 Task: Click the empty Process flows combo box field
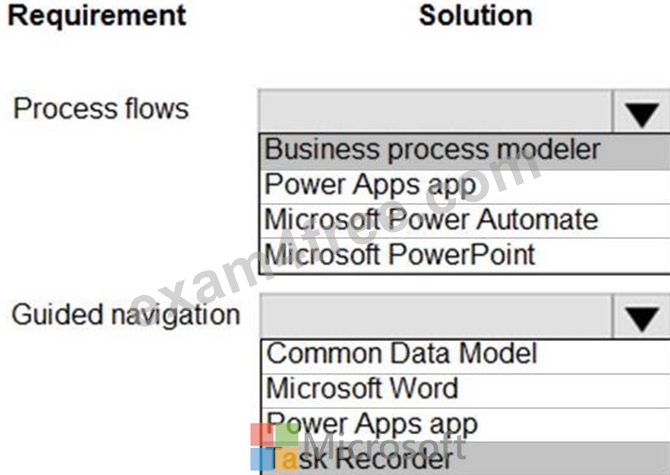(435, 111)
